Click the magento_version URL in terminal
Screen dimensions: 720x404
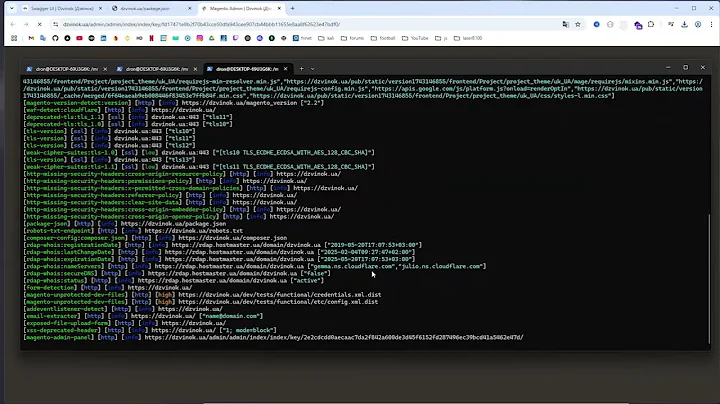pos(239,103)
